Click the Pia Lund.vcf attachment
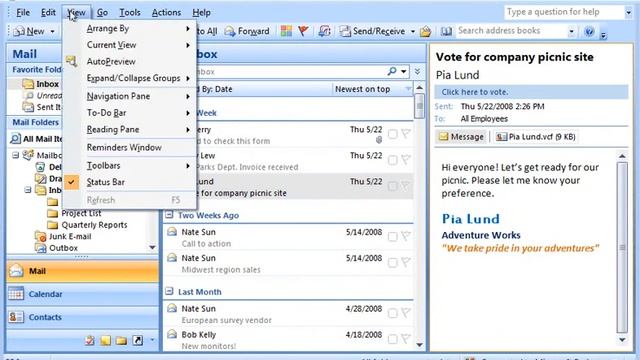640x360 pixels. pos(536,137)
